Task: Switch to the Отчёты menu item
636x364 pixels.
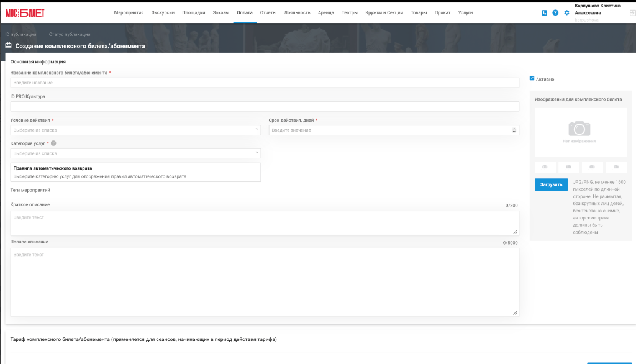Action: 268,12
